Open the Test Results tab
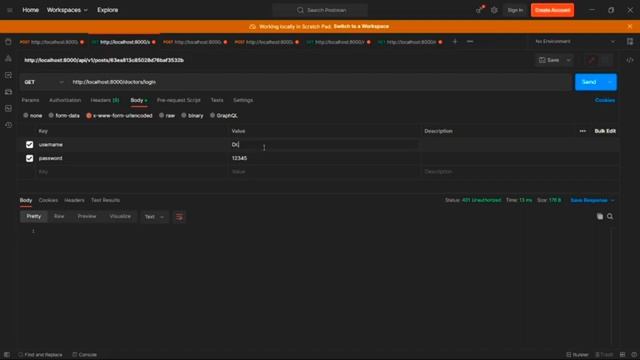Viewport: 640px width, 360px height. click(x=105, y=200)
